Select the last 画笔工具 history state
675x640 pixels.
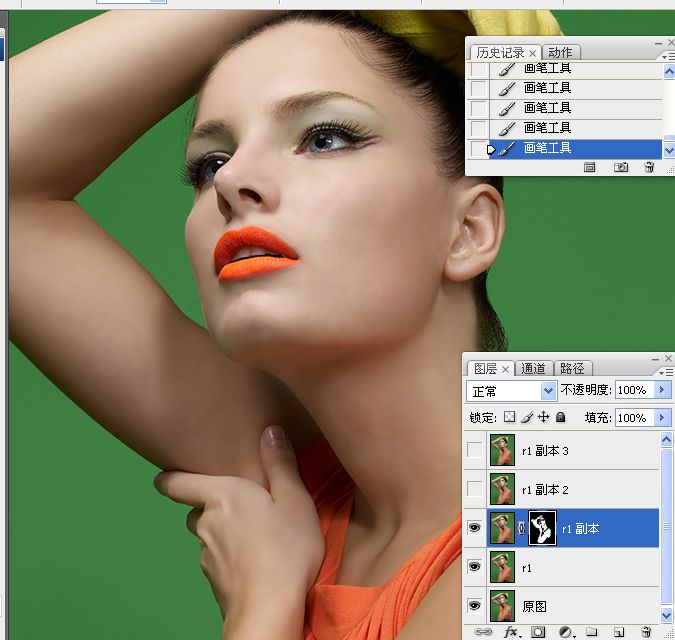[x=575, y=148]
